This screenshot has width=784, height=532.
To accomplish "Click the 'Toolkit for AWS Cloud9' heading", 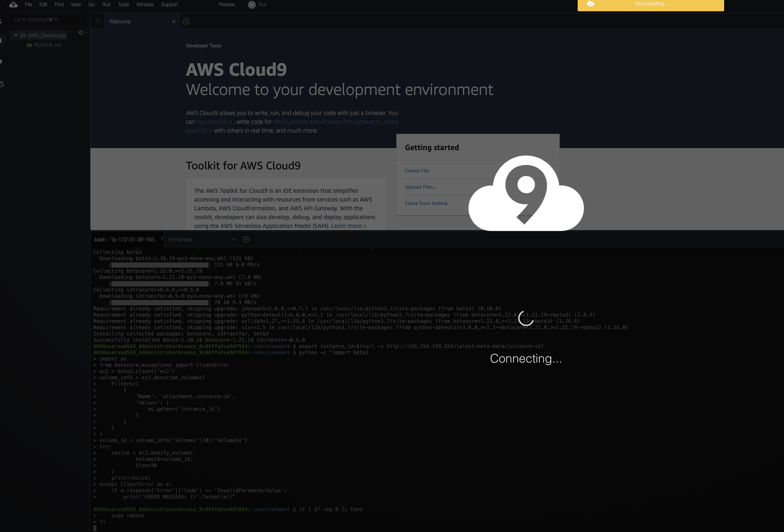I will point(243,166).
